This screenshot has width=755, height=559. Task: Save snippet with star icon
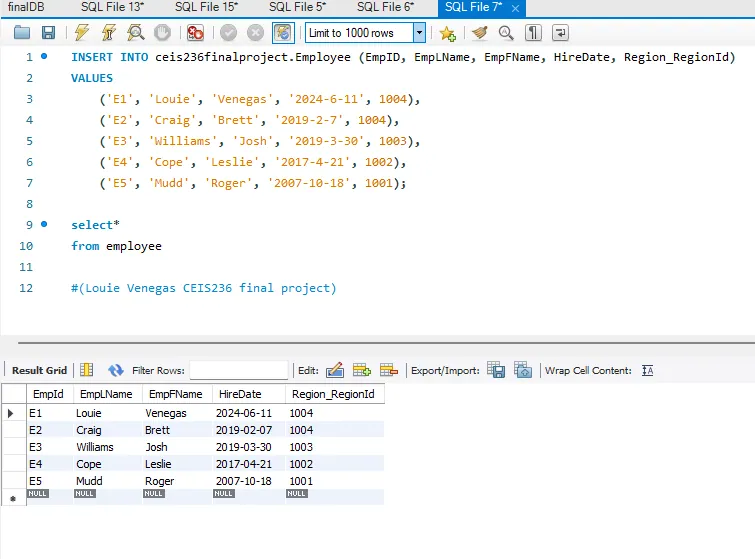(447, 33)
